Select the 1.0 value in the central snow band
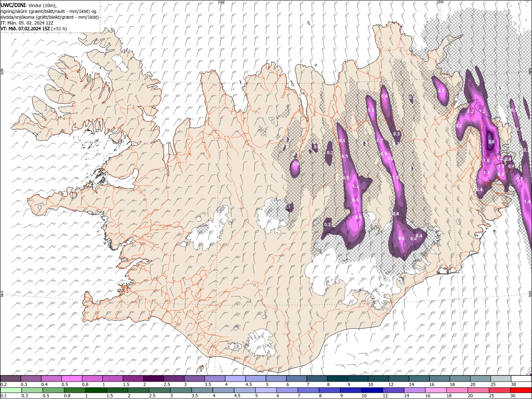Image resolution: width=532 pixels, height=399 pixels. click(x=396, y=177)
